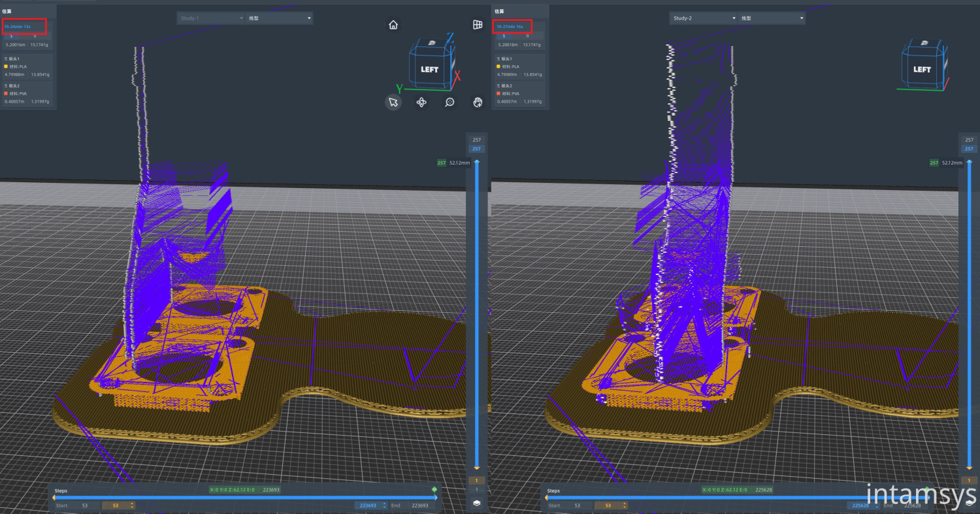Toggle the perspective grid view icon
Viewport: 980px width, 514px height.
(x=478, y=24)
